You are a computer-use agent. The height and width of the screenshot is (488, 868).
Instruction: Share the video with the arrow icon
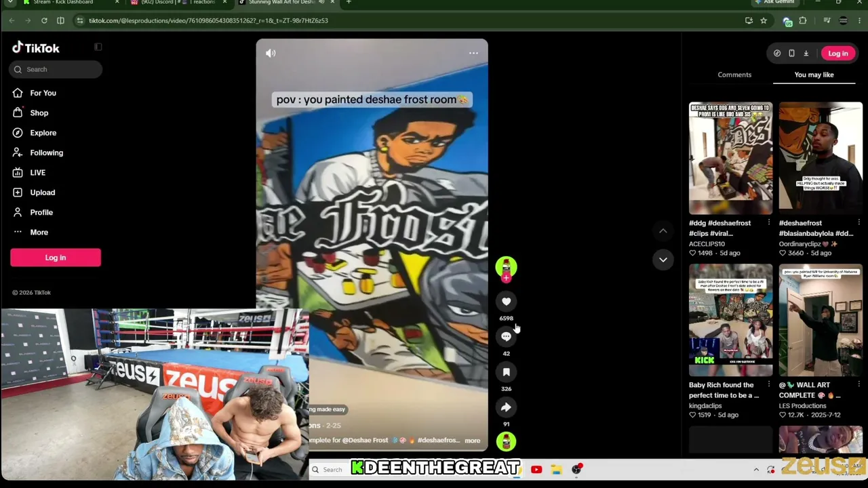[506, 407]
